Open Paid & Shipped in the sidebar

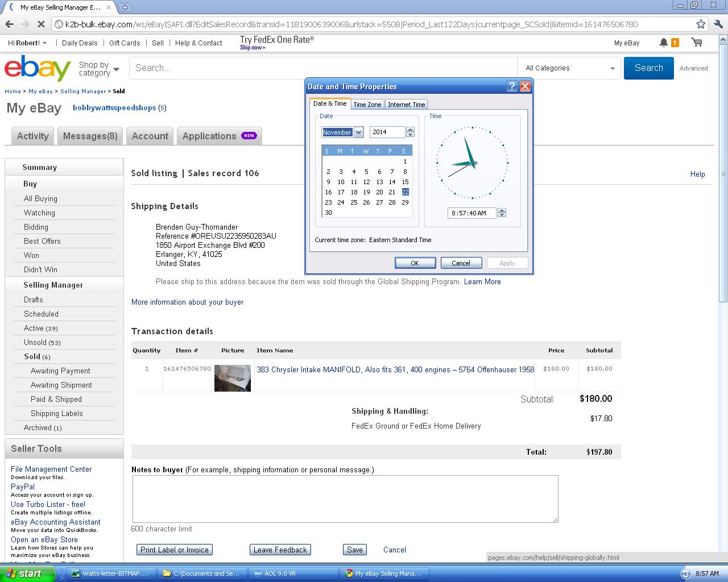(x=56, y=399)
